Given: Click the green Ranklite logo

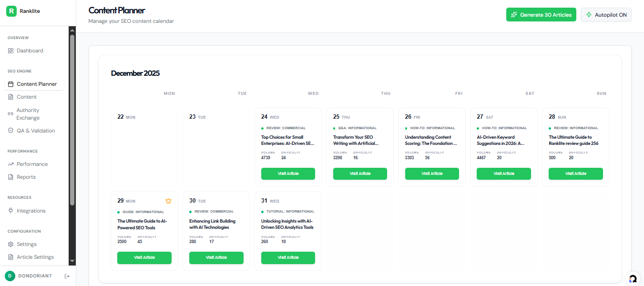Looking at the screenshot, I should (11, 10).
